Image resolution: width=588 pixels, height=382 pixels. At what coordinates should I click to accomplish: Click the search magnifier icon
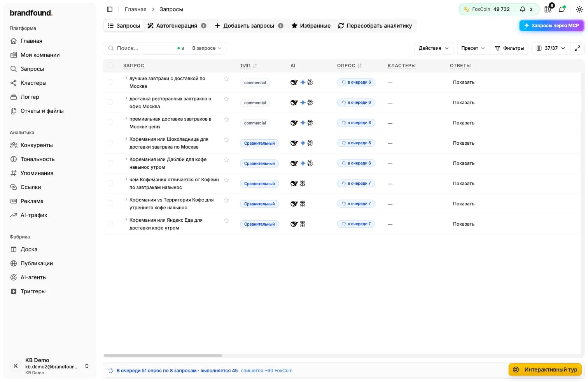(x=111, y=48)
